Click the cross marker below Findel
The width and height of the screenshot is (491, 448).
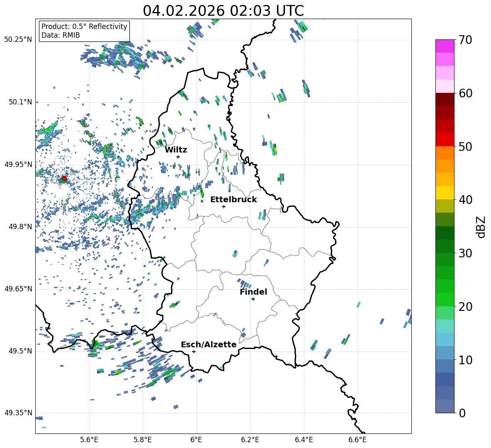click(x=253, y=299)
